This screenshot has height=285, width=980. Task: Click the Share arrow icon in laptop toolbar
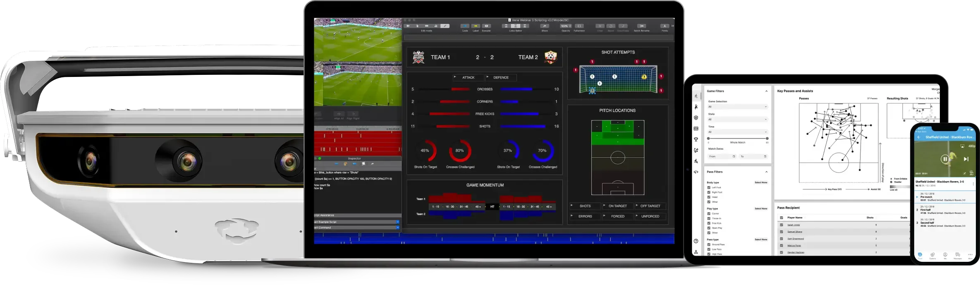545,26
